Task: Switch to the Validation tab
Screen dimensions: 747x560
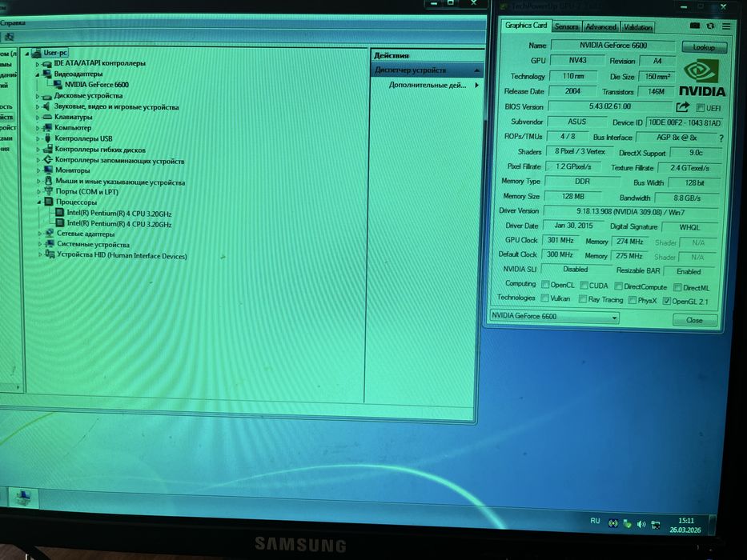Action: 637,28
